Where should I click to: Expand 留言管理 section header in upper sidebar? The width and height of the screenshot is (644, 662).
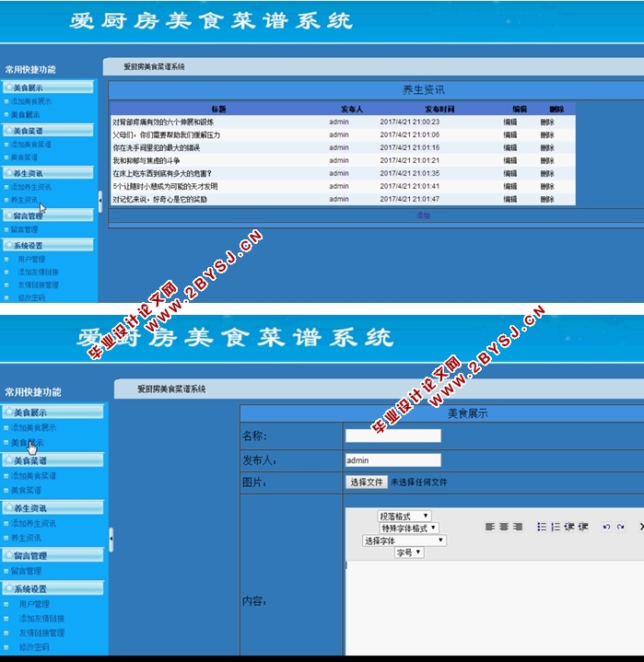(x=48, y=215)
